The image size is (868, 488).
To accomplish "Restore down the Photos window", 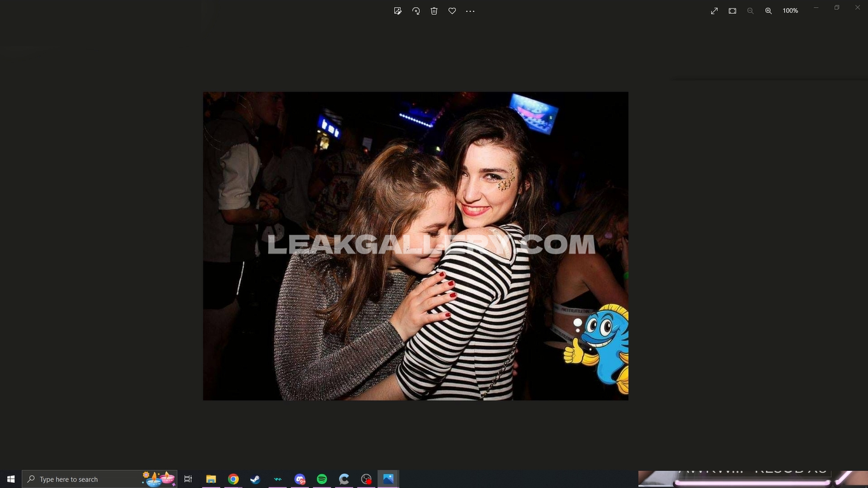I will point(837,8).
